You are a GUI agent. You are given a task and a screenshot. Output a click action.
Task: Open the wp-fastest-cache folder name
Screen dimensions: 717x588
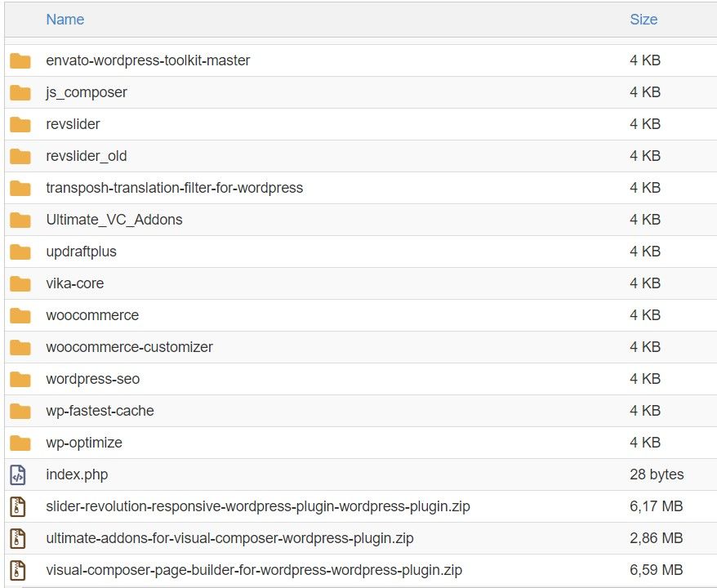(x=100, y=411)
